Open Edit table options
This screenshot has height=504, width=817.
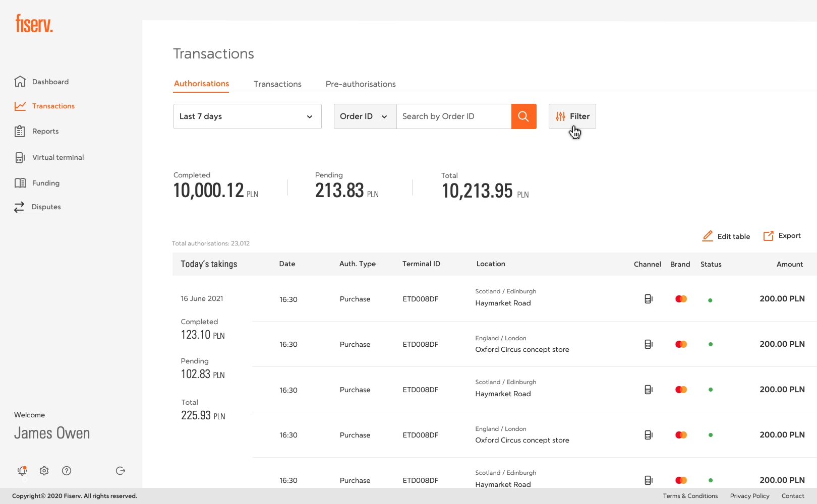click(726, 236)
